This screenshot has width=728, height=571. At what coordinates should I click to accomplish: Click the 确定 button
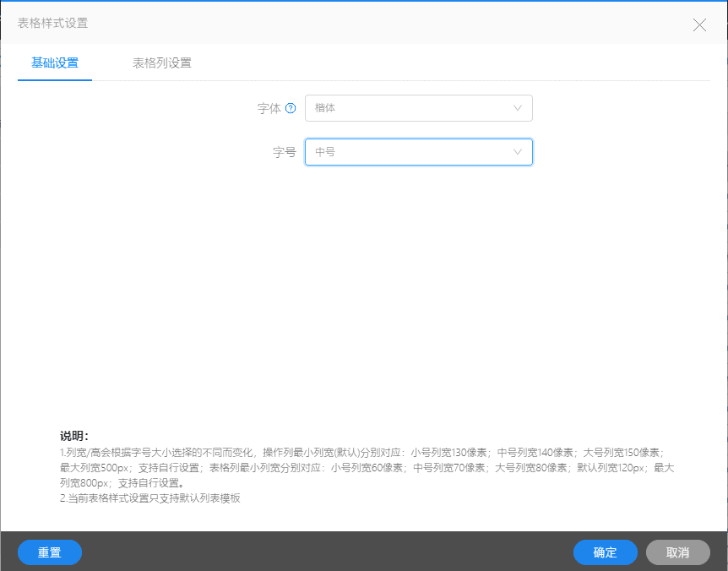605,552
